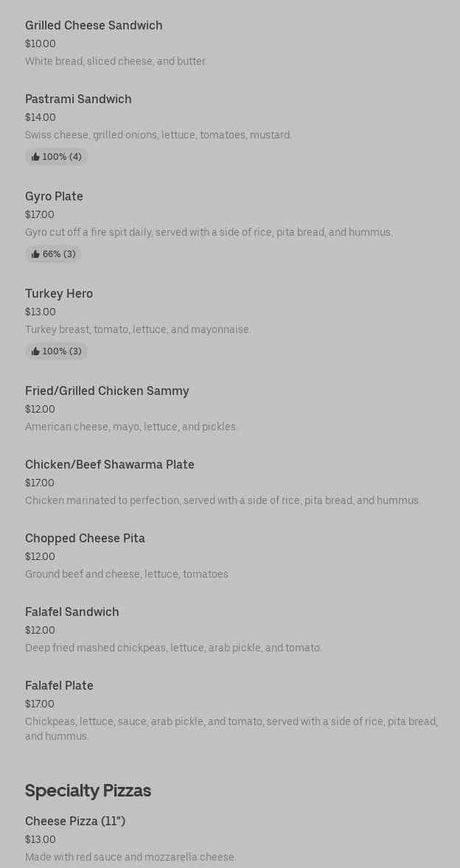460x868 pixels.
Task: Select the Pastrami Sandwich menu item
Action: (78, 99)
